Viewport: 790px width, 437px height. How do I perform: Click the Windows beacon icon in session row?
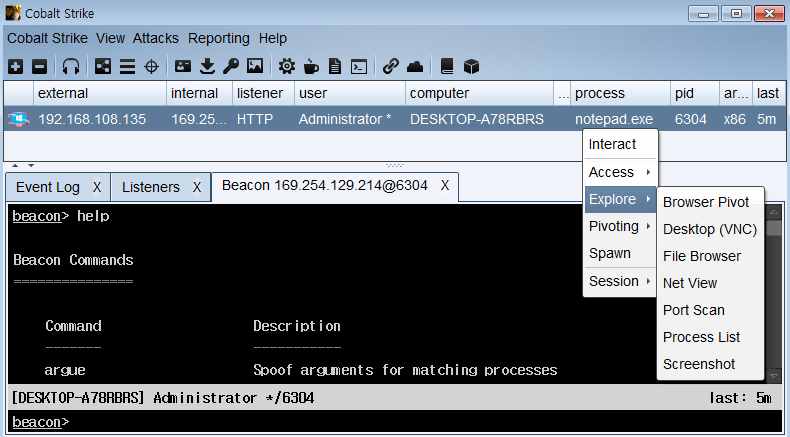(x=18, y=119)
